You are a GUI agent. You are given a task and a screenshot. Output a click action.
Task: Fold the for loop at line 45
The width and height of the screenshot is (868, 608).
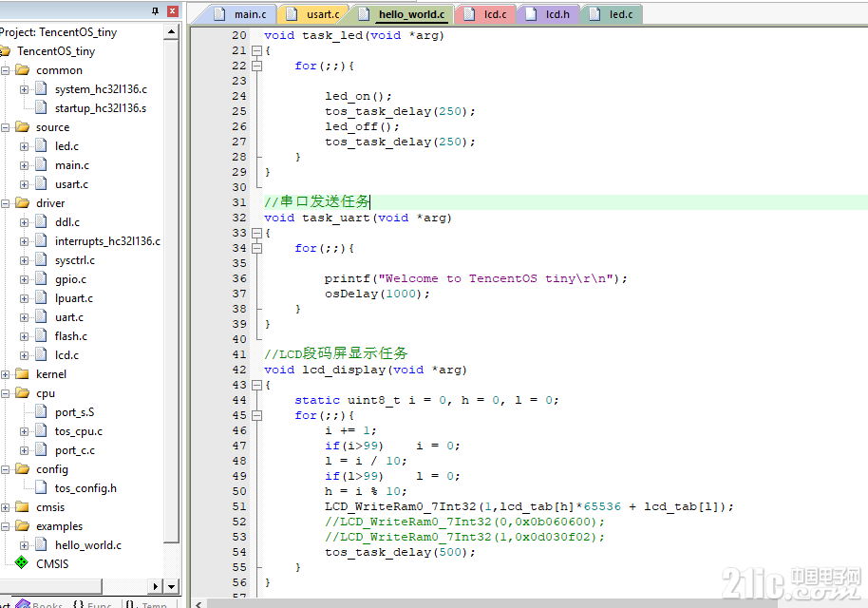pos(256,415)
